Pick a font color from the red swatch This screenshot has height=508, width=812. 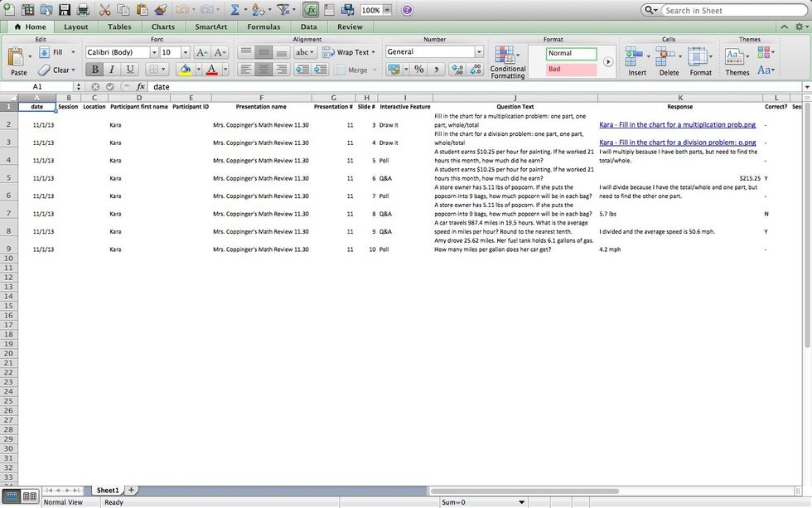[x=211, y=70]
